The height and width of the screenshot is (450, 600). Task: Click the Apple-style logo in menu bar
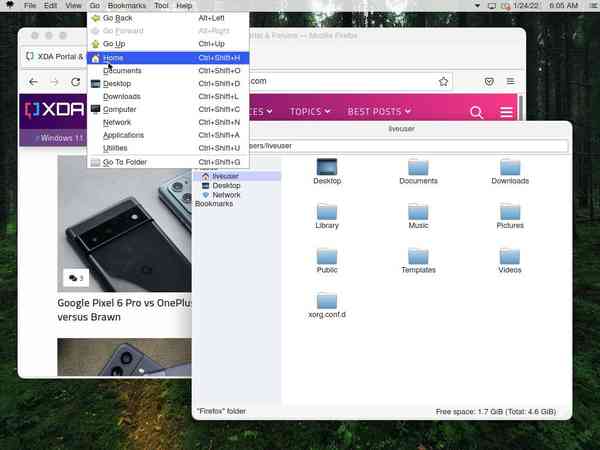[10, 5]
